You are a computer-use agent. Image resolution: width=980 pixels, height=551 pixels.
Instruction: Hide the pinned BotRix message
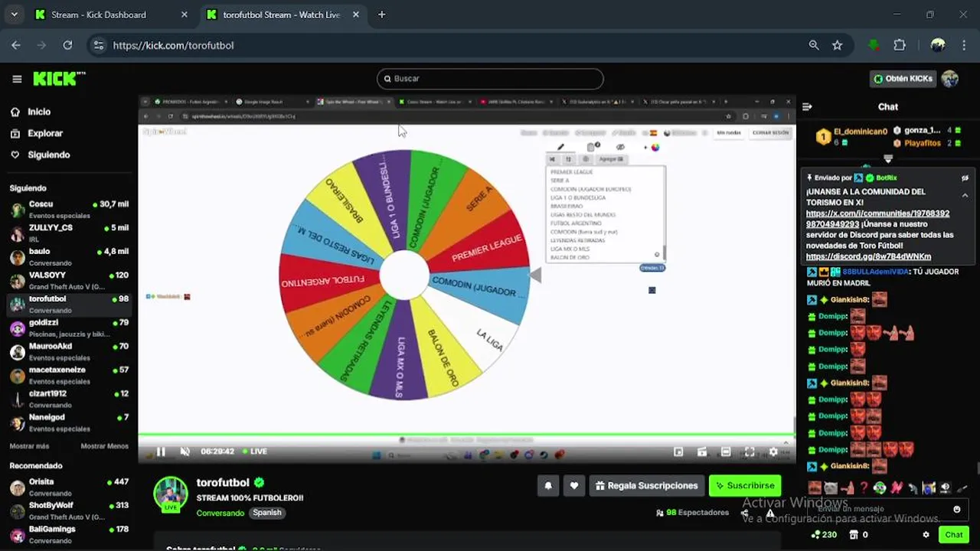coord(965,178)
